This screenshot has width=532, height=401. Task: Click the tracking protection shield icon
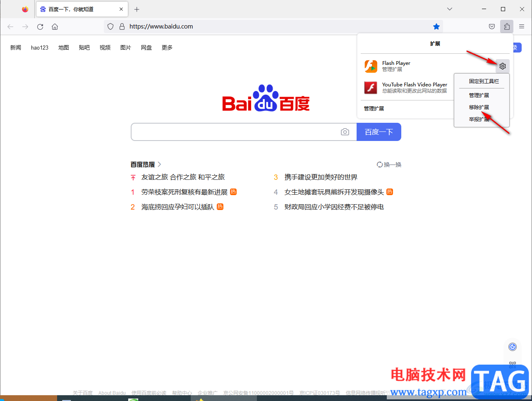click(x=110, y=26)
